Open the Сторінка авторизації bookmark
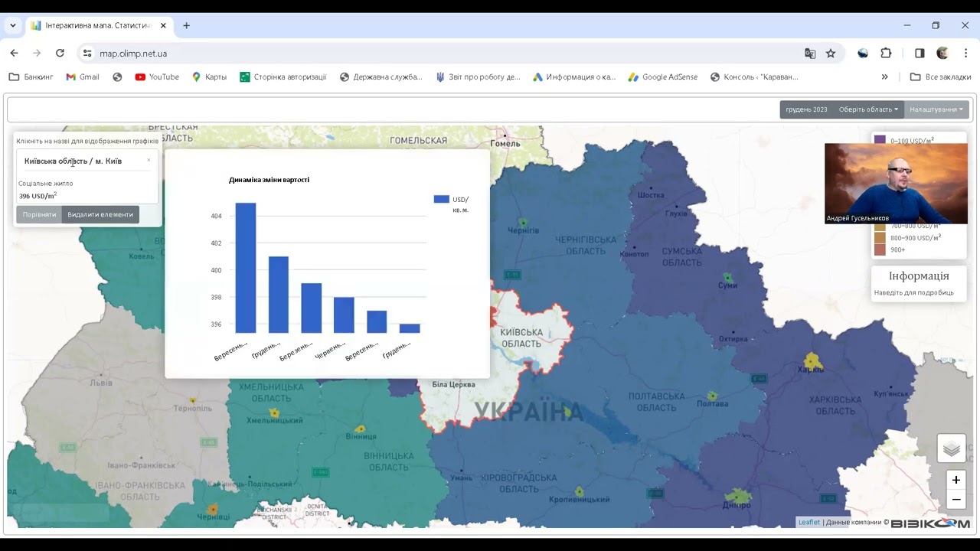The height and width of the screenshot is (551, 980). coord(283,77)
